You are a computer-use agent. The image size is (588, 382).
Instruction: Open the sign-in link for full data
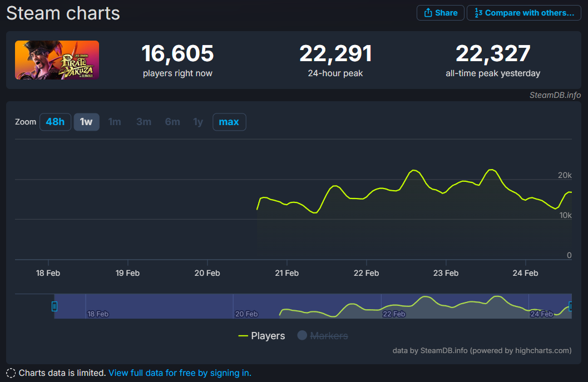(180, 373)
